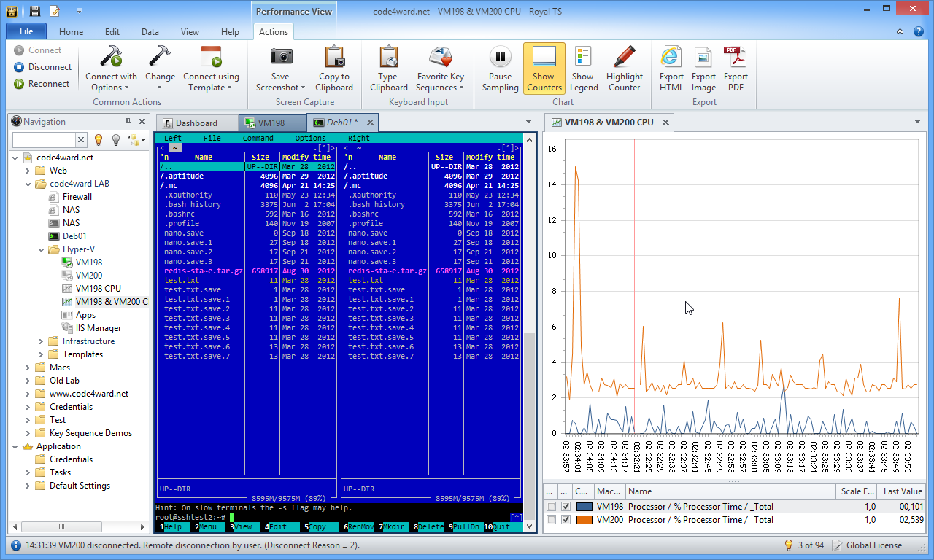934x560 pixels.
Task: Export the chart to PDF
Action: [x=736, y=69]
